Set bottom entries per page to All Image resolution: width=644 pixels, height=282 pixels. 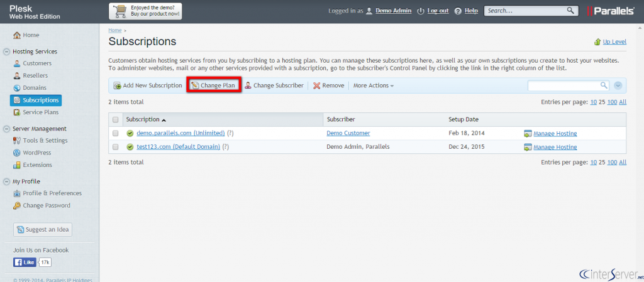pyautogui.click(x=623, y=162)
